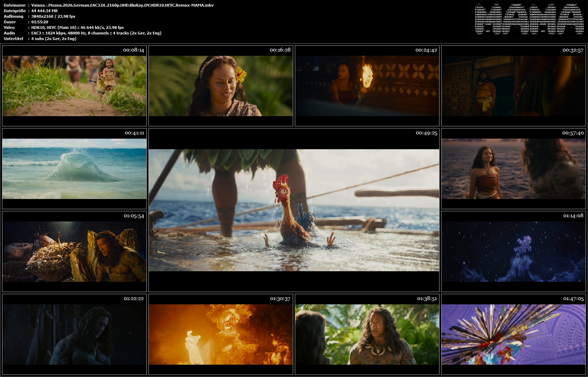
Task: Click the dark frame at 01:22:22
Action: coord(74,334)
